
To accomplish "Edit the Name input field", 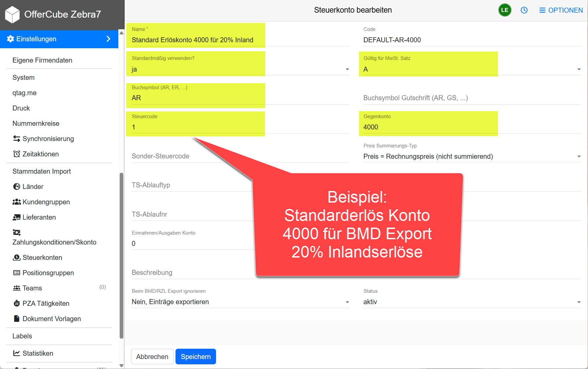I will pyautogui.click(x=240, y=40).
